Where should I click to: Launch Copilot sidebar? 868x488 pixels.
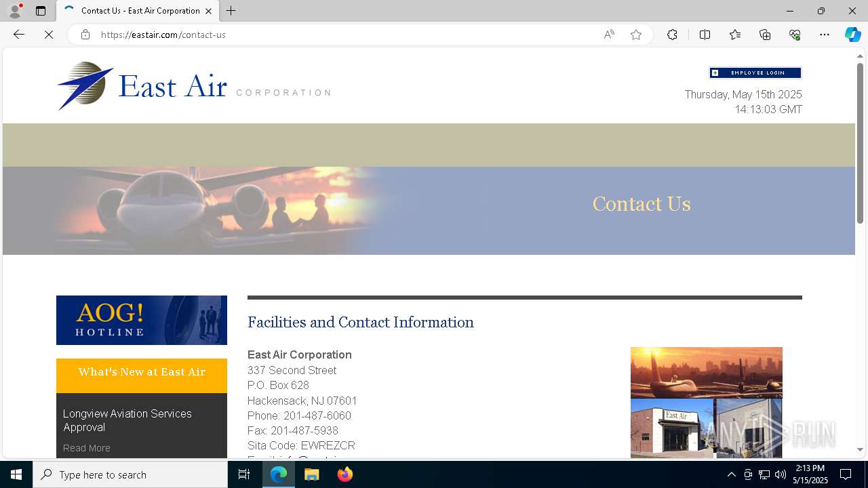[x=852, y=35]
